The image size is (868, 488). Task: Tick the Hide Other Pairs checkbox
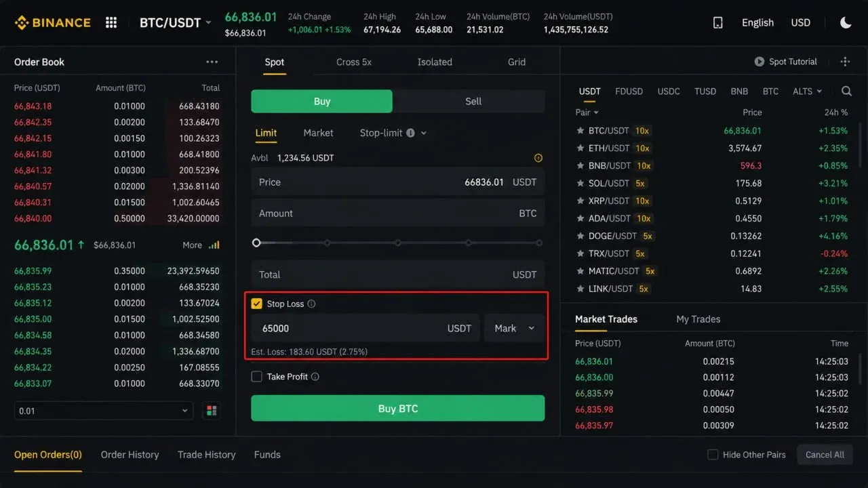[x=713, y=455]
